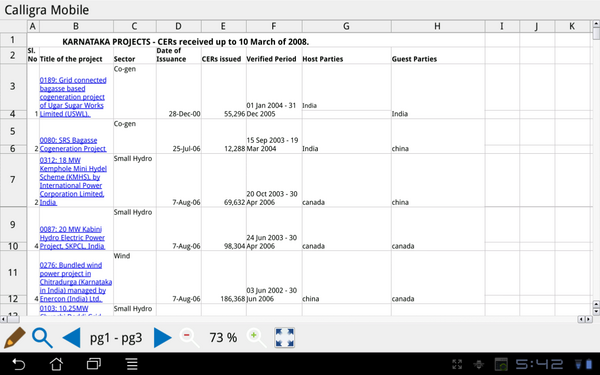Click the vertical scrollbar up arrow
600x375 pixels.
(596, 24)
